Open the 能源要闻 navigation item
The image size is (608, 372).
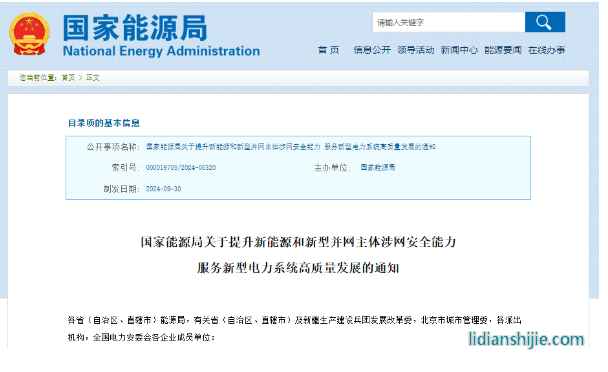(503, 50)
